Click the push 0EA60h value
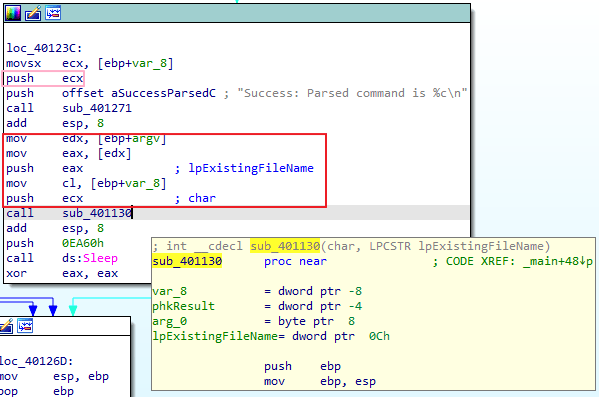 pos(83,243)
